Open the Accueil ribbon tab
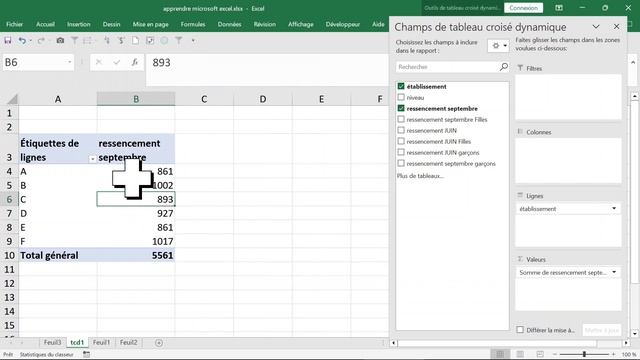Image resolution: width=640 pixels, height=360 pixels. coord(45,24)
